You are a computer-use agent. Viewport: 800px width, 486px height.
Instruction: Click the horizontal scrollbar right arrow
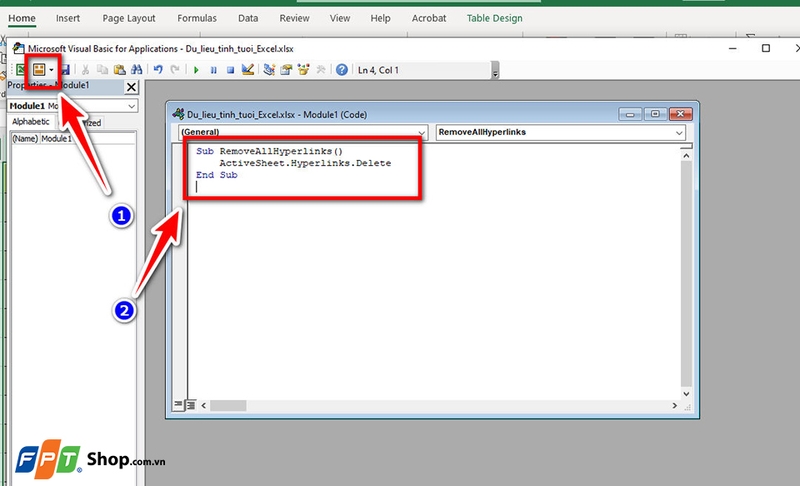[x=674, y=405]
